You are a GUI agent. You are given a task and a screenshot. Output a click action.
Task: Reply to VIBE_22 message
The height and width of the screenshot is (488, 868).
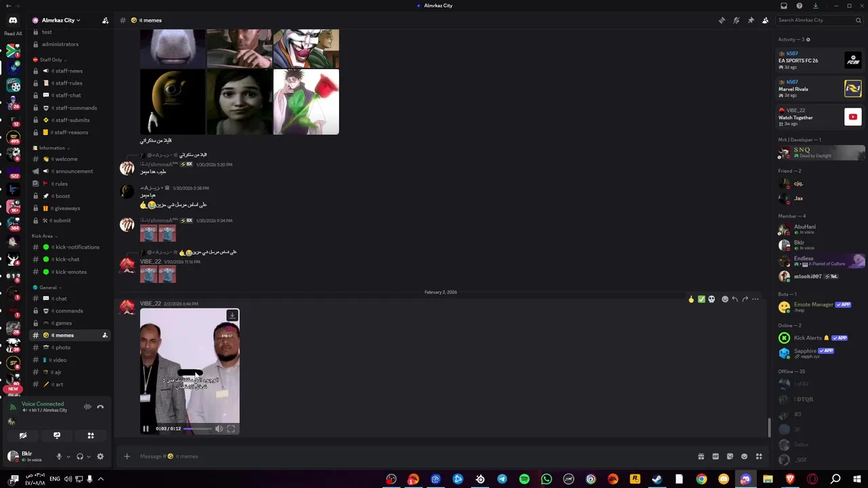734,299
